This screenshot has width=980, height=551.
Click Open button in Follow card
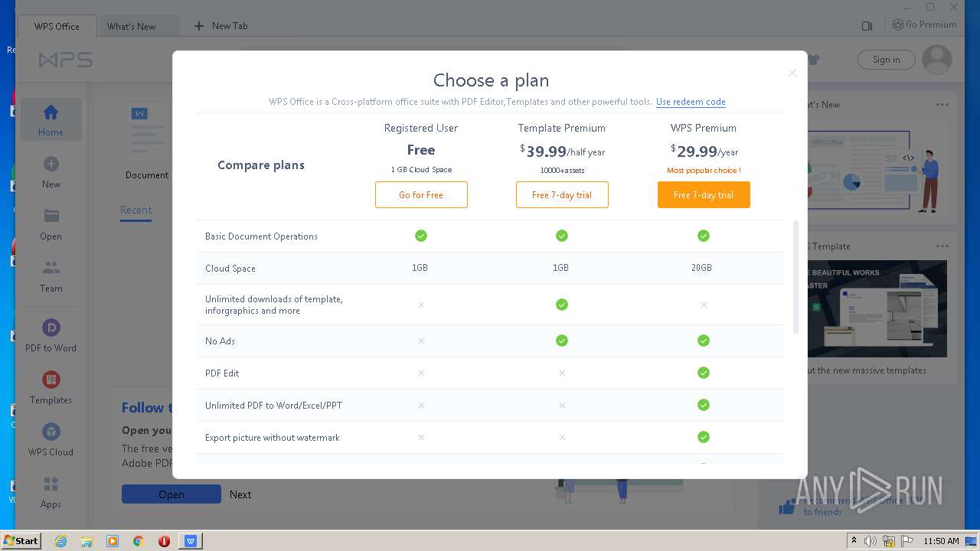(171, 494)
